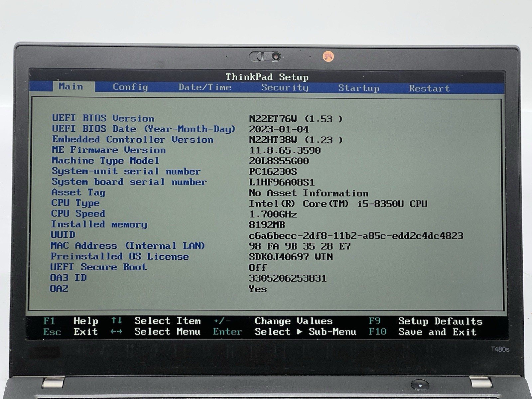The image size is (532, 399).
Task: Click the CPU Speed label
Action: (78, 213)
